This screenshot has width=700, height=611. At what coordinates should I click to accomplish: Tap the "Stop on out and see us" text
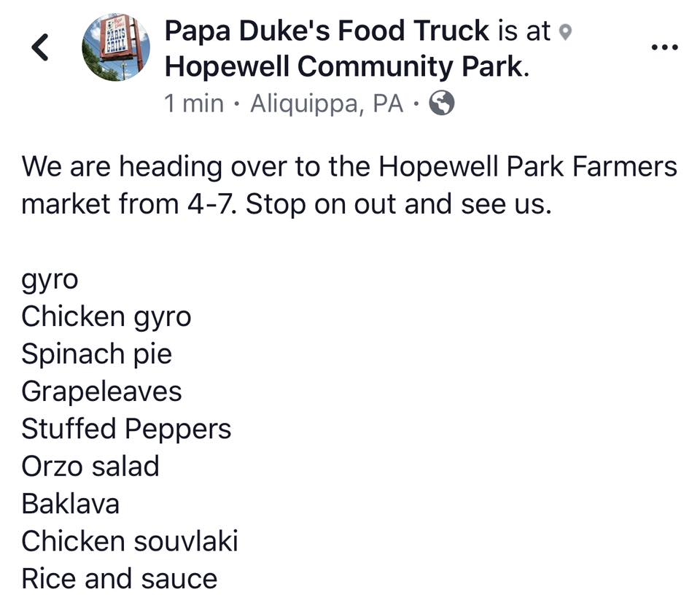398,203
